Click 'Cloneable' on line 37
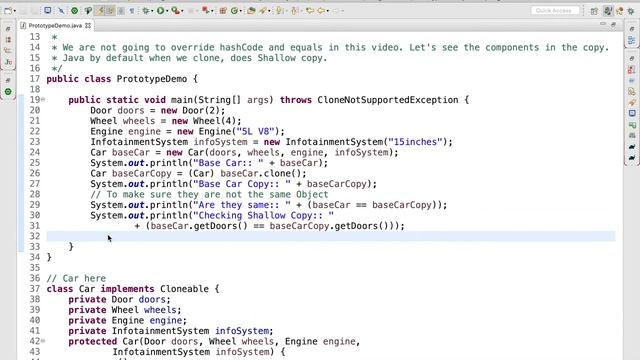The height and width of the screenshot is (360, 640). (x=184, y=289)
